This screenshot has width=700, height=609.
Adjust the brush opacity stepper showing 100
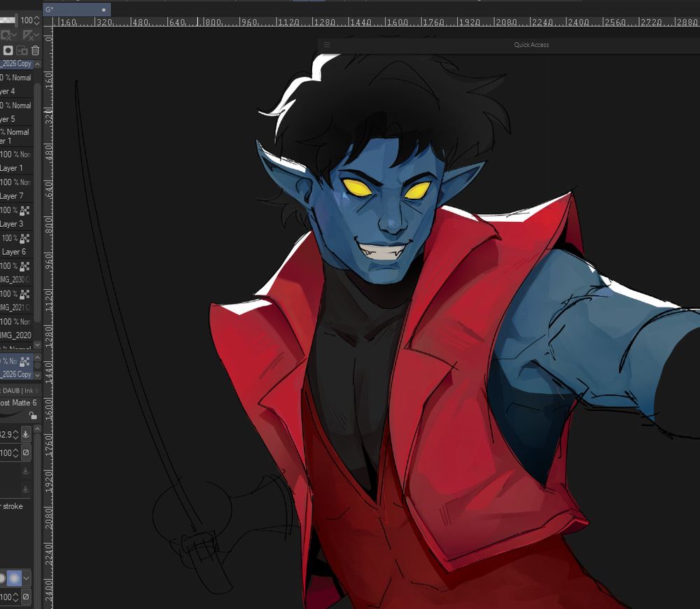[15, 453]
